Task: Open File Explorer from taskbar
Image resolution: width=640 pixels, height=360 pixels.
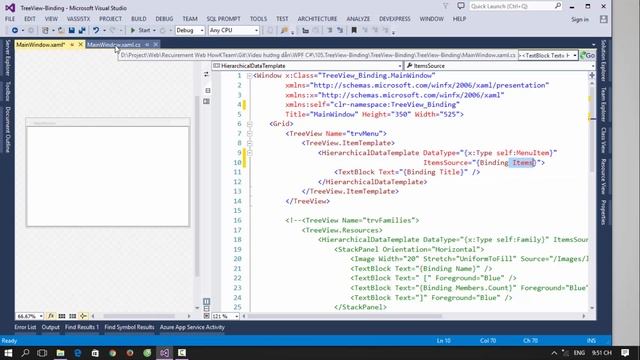Action: click(60, 353)
